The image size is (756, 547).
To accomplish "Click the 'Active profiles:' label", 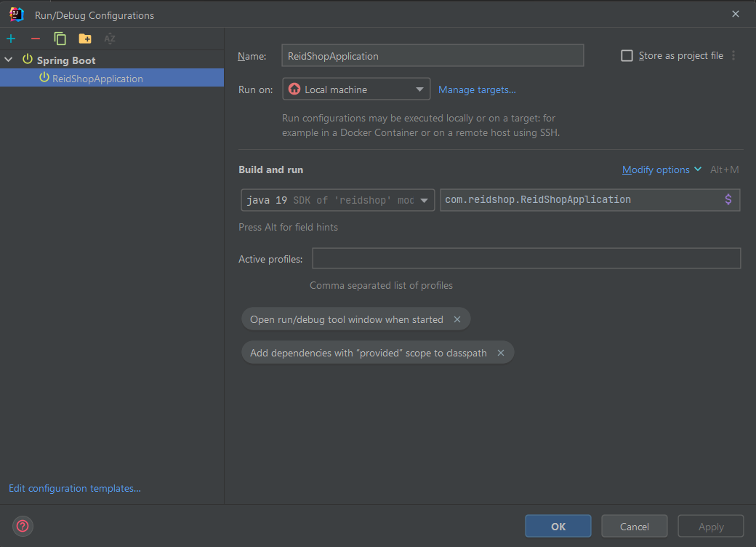I will [x=270, y=259].
